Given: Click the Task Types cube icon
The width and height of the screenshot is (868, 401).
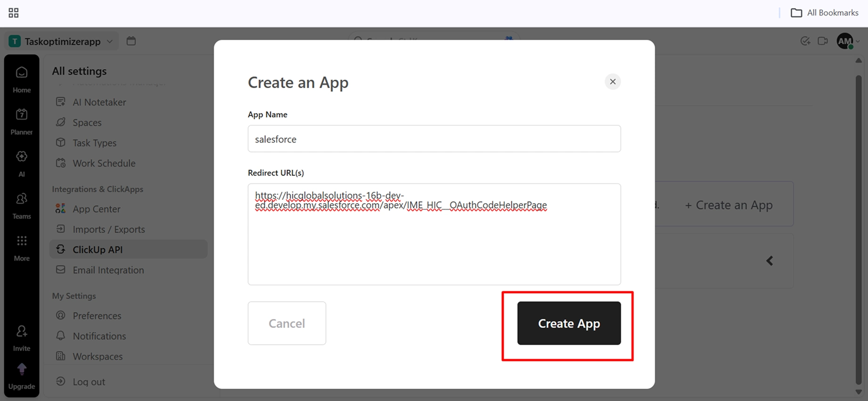Looking at the screenshot, I should tap(60, 142).
